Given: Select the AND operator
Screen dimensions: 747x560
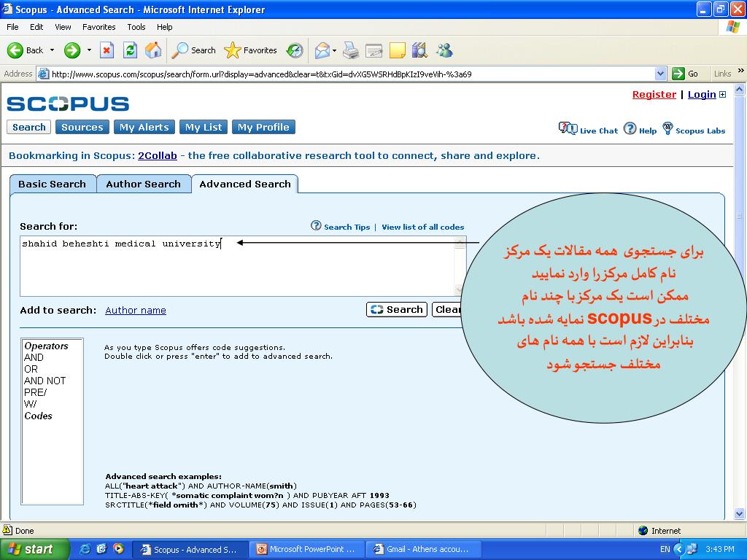Looking at the screenshot, I should (34, 357).
